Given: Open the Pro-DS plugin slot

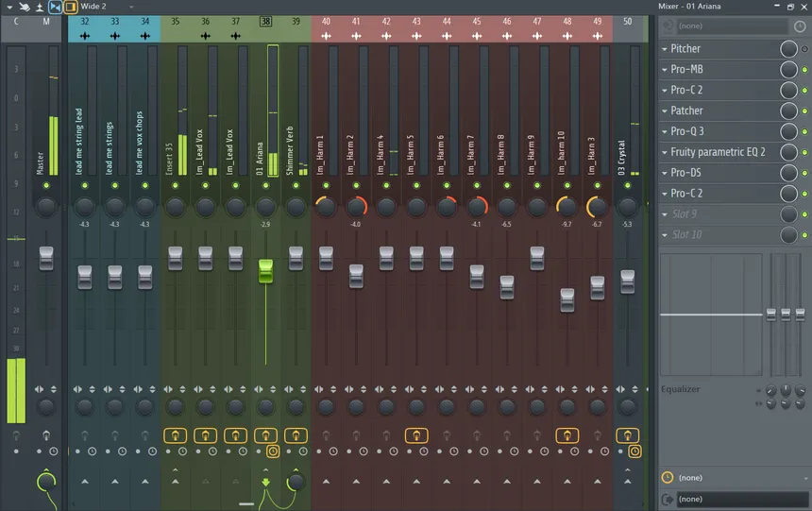Looking at the screenshot, I should pos(719,173).
